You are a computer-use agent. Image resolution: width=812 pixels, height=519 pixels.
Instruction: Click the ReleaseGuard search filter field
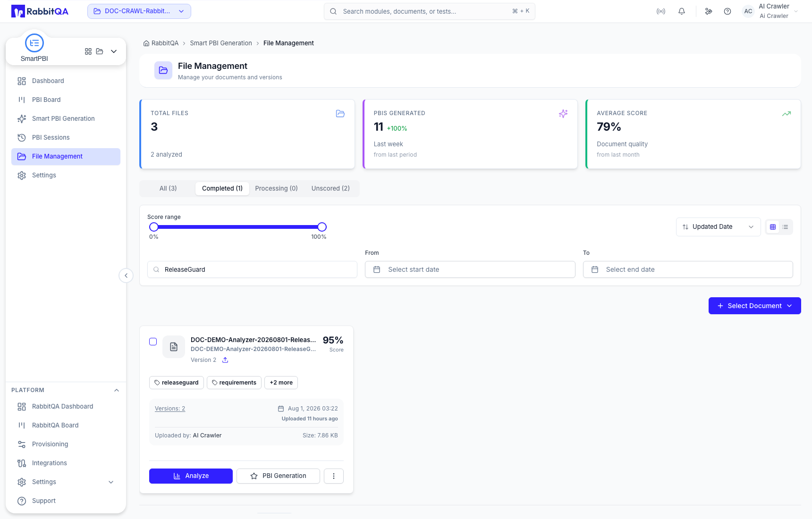pyautogui.click(x=252, y=269)
